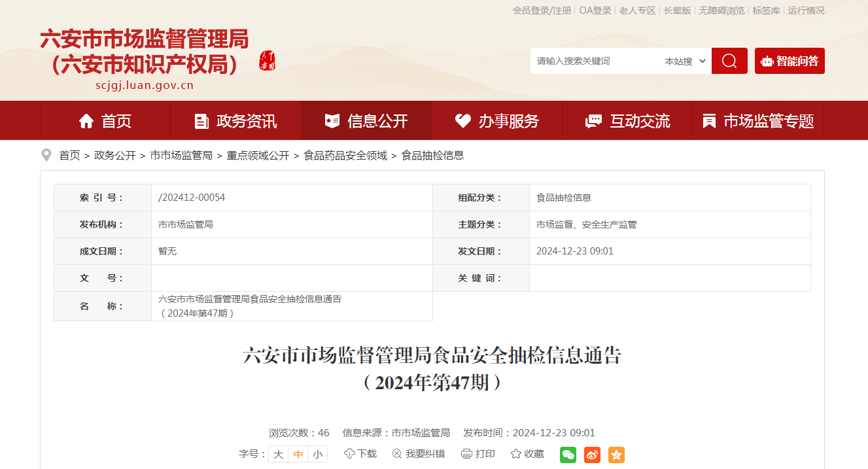Switch to 长辈版 mode

click(x=677, y=10)
